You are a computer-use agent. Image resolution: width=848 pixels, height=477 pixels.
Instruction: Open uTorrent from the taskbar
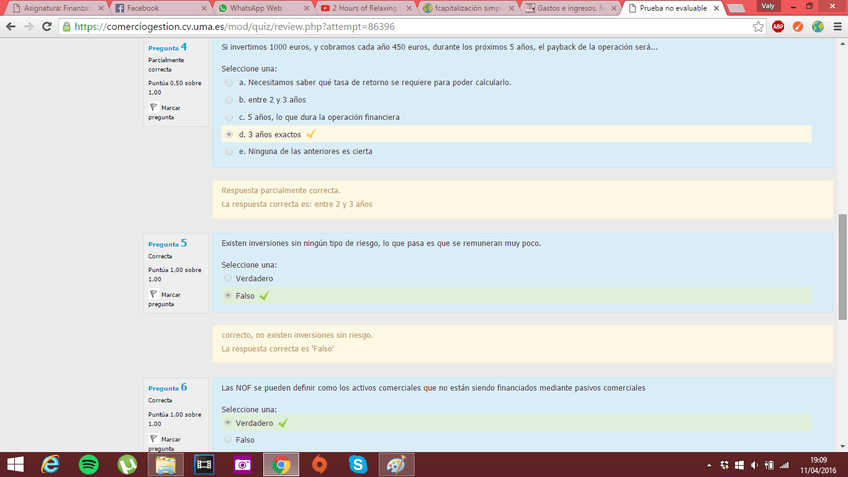pyautogui.click(x=127, y=464)
